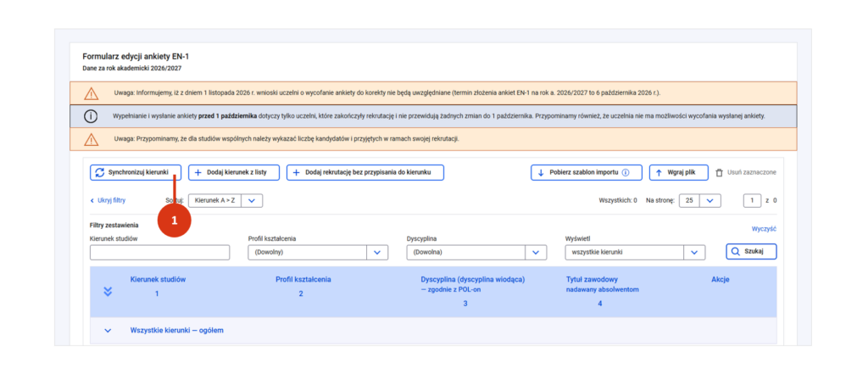The image size is (868, 374).
Task: Click the Kierunek studiów text field
Action: (x=159, y=253)
